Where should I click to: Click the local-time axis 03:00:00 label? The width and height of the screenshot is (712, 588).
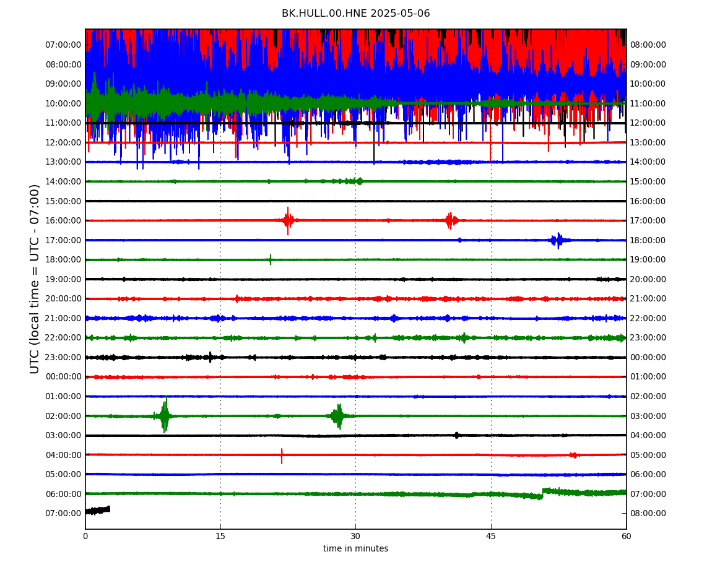click(648, 416)
